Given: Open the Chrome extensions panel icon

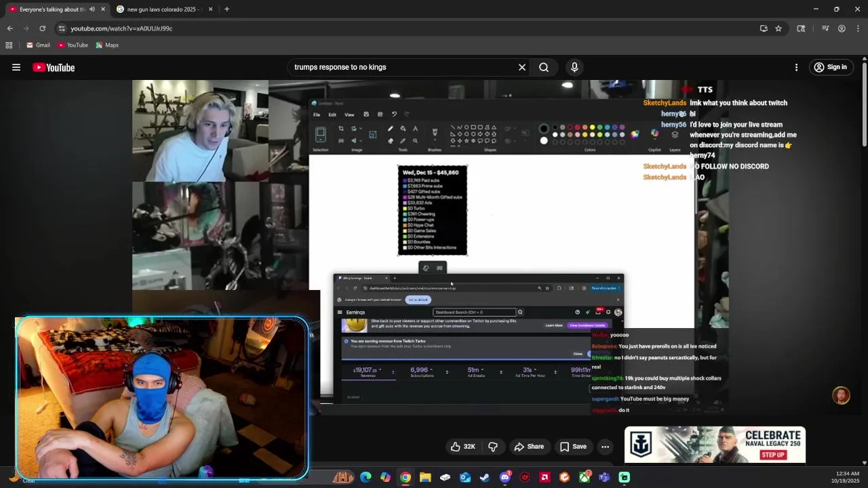Looking at the screenshot, I should [x=801, y=28].
